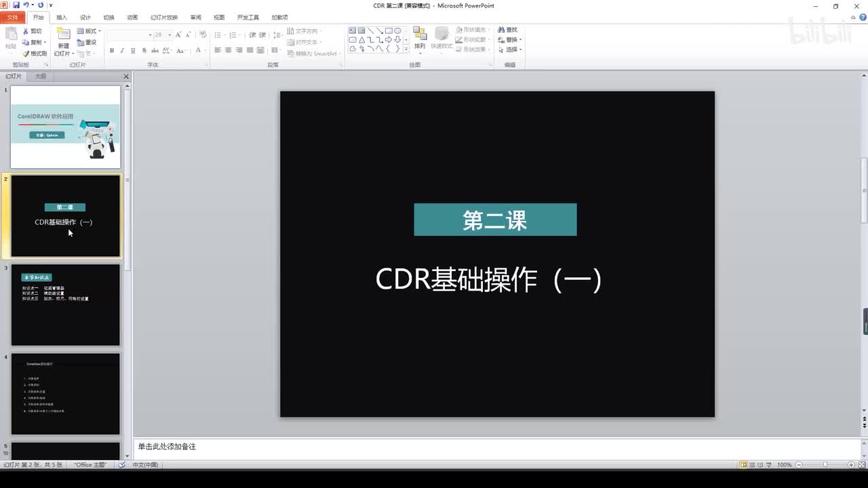
Task: Toggle Bold formatting
Action: (112, 50)
